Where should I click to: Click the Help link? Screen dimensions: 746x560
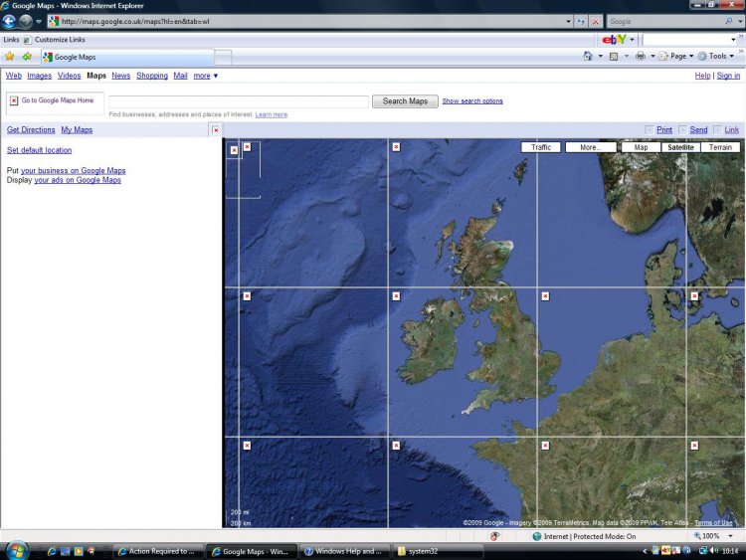pos(702,76)
